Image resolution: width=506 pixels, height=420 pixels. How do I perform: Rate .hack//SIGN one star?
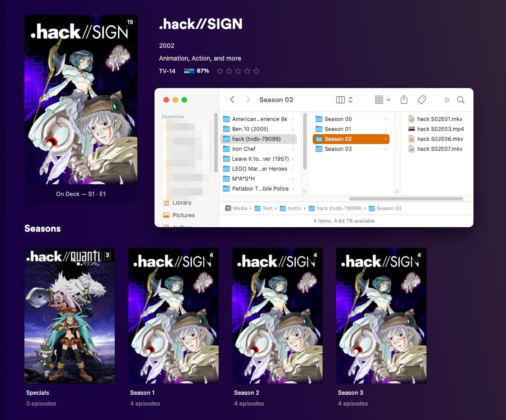coord(220,71)
